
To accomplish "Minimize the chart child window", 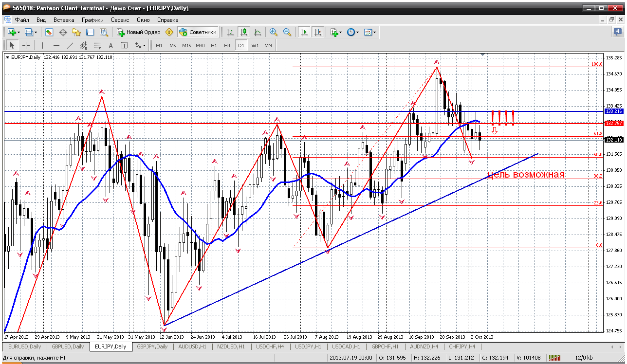I will [604, 20].
